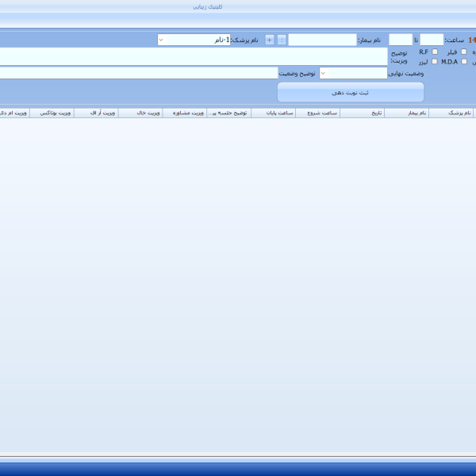The width and height of the screenshot is (476, 476).
Task: Click the نام بیمار patient name field
Action: click(322, 40)
